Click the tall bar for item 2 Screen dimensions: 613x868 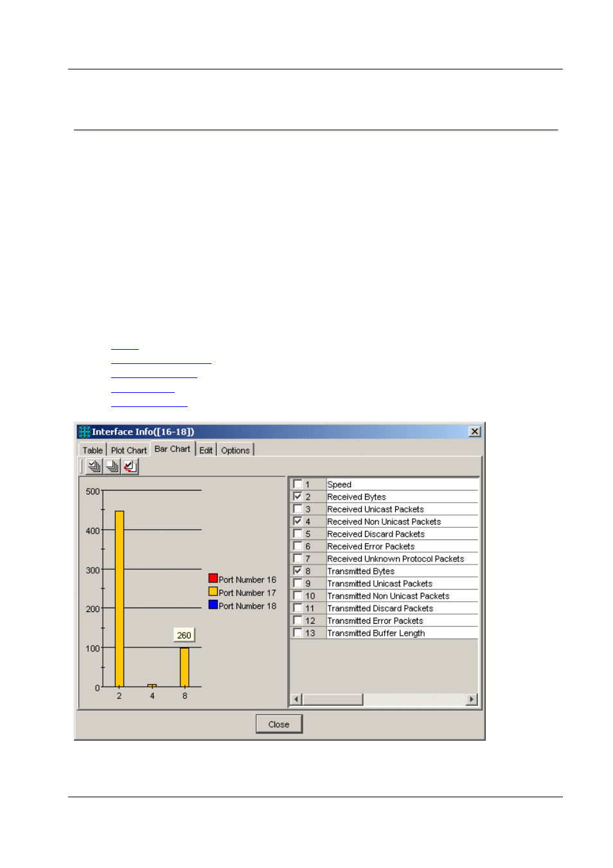(x=120, y=599)
